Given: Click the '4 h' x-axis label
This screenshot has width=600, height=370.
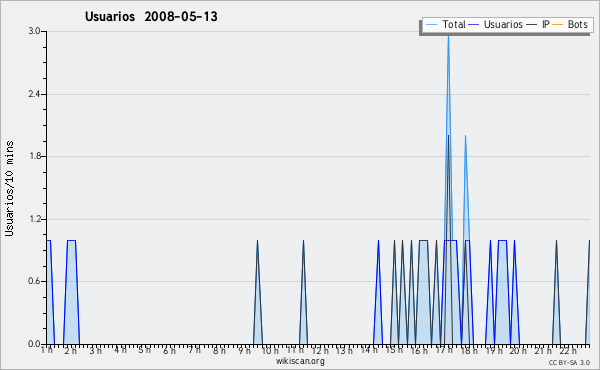Looking at the screenshot, I should [120, 350].
